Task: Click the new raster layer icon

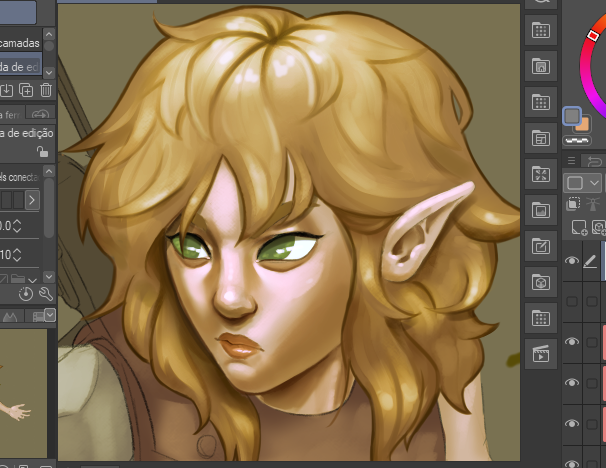Action: click(579, 227)
